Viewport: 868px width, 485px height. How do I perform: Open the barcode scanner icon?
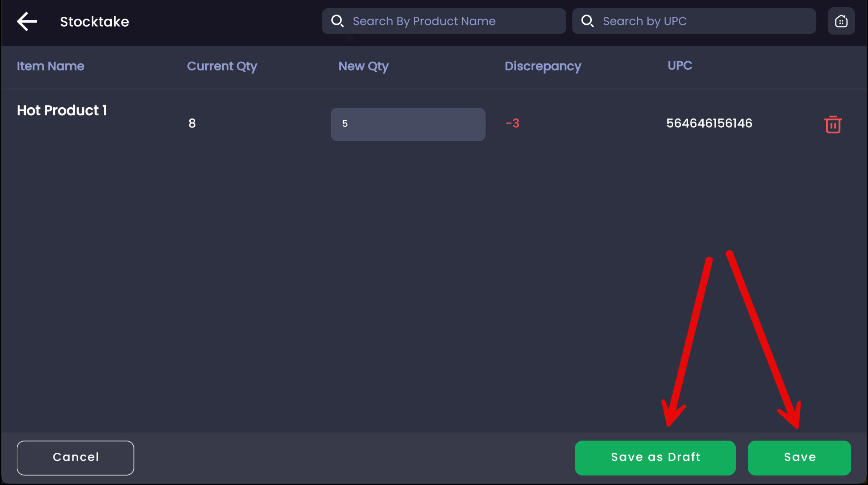point(841,21)
